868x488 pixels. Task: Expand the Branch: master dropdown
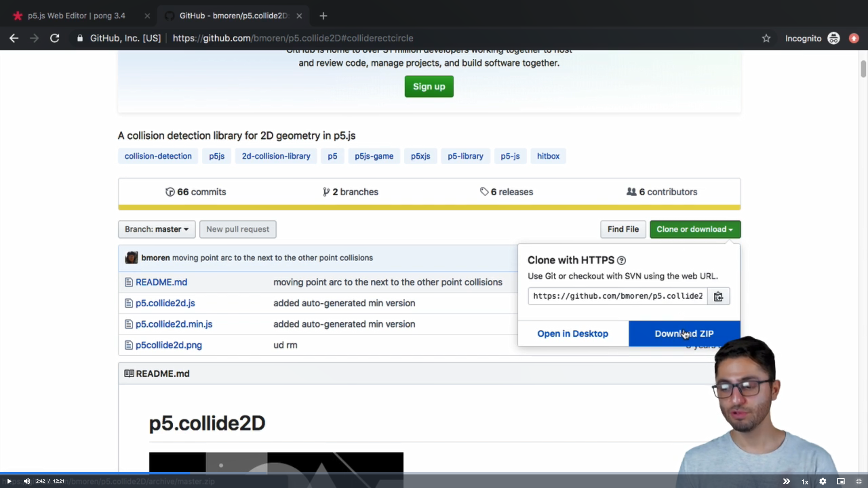[x=157, y=230]
